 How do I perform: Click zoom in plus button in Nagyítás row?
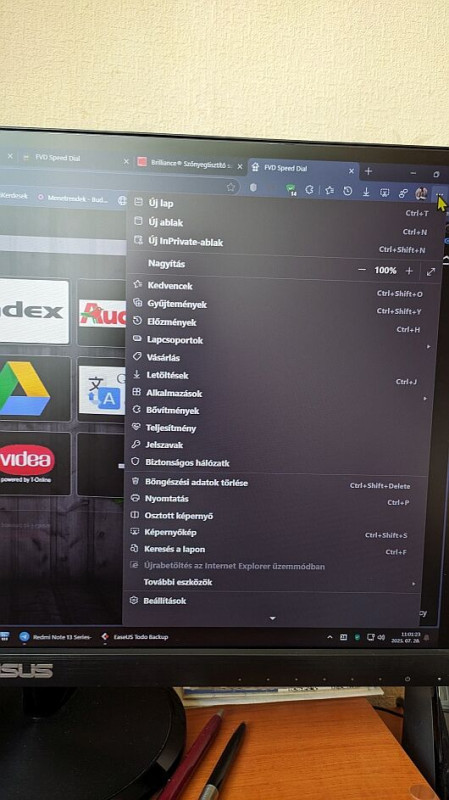click(x=409, y=271)
